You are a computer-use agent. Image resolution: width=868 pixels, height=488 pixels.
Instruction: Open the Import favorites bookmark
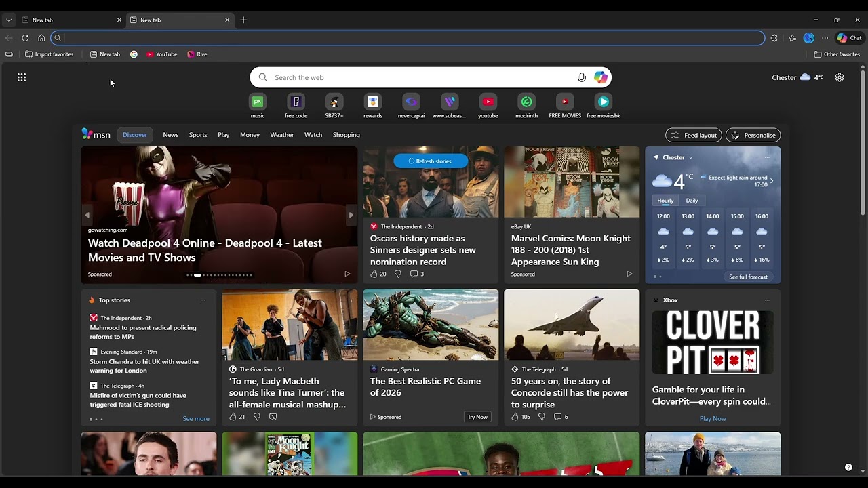point(49,54)
